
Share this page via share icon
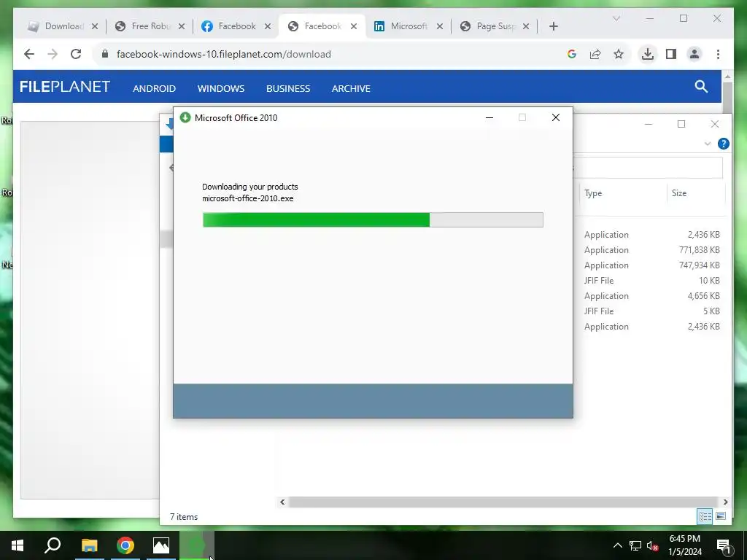coord(595,54)
